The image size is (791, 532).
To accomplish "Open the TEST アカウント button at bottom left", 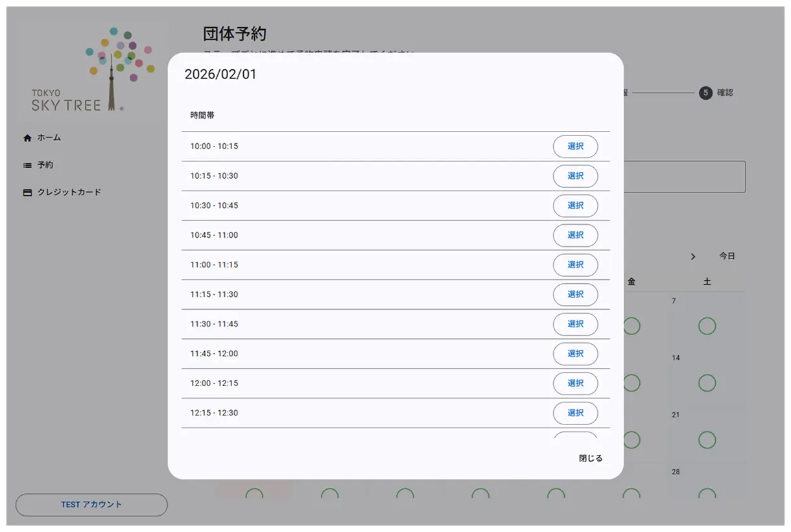I will point(91,505).
